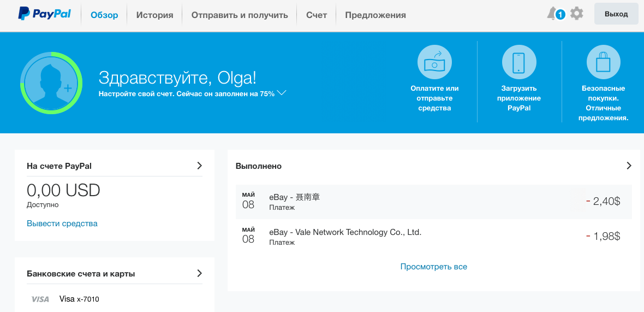This screenshot has height=312, width=644.
Task: Click Настройте свой счет completion text
Action: click(x=187, y=93)
